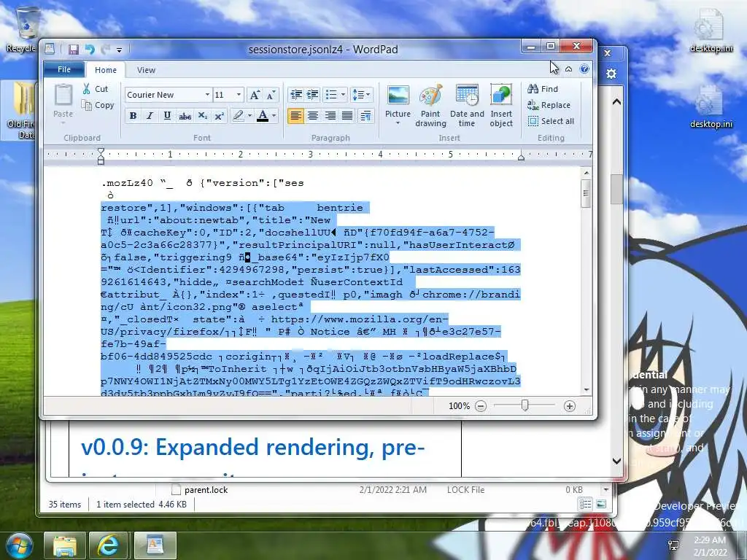Align text right
Viewport: 747px width, 560px height.
pos(330,116)
